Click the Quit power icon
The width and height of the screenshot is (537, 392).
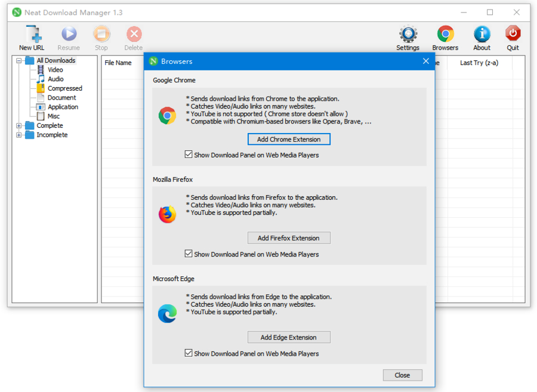click(x=513, y=34)
